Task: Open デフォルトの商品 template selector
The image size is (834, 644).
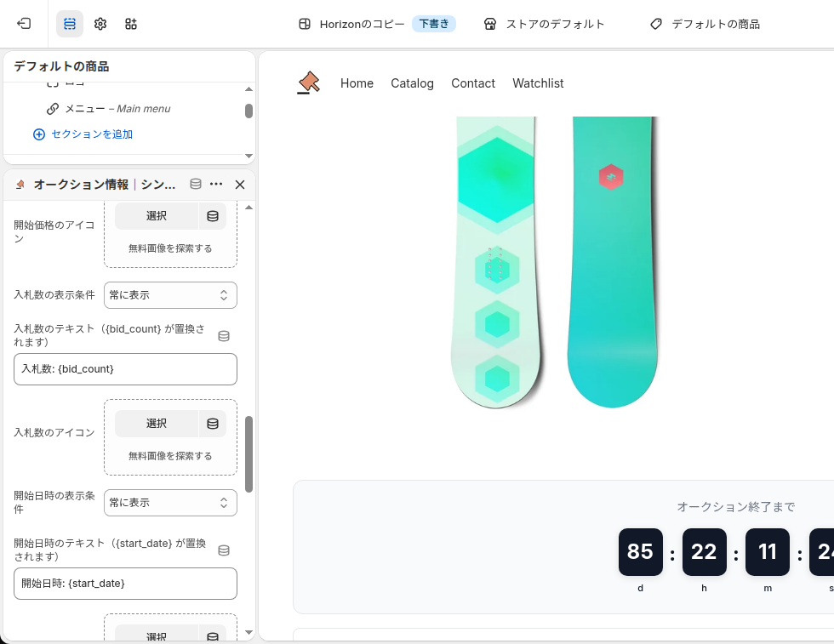Action: click(716, 24)
